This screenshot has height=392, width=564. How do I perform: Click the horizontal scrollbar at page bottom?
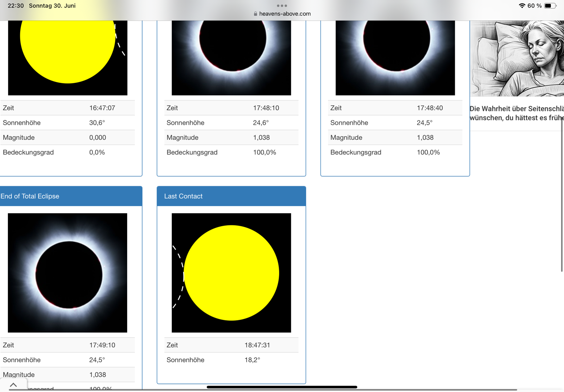point(261,390)
